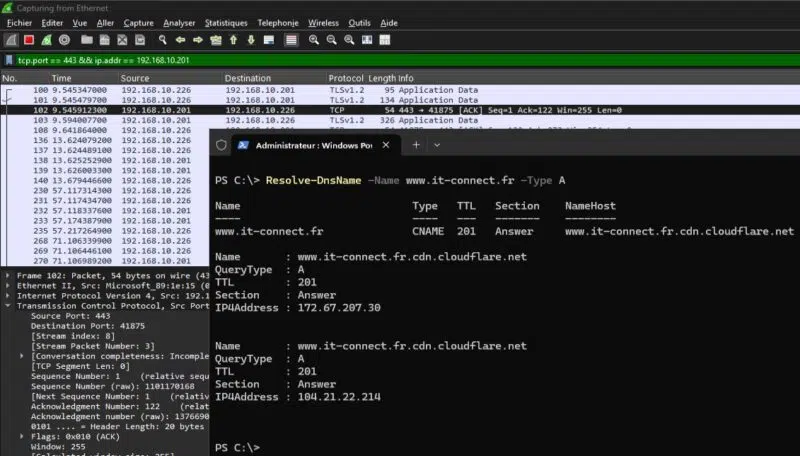Open the Wireless menu

pyautogui.click(x=323, y=23)
